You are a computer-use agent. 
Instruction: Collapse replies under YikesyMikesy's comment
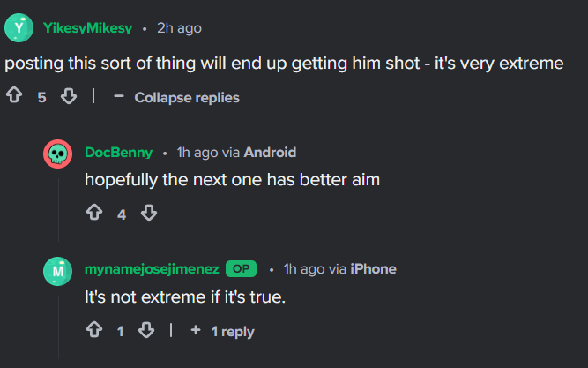point(176,98)
